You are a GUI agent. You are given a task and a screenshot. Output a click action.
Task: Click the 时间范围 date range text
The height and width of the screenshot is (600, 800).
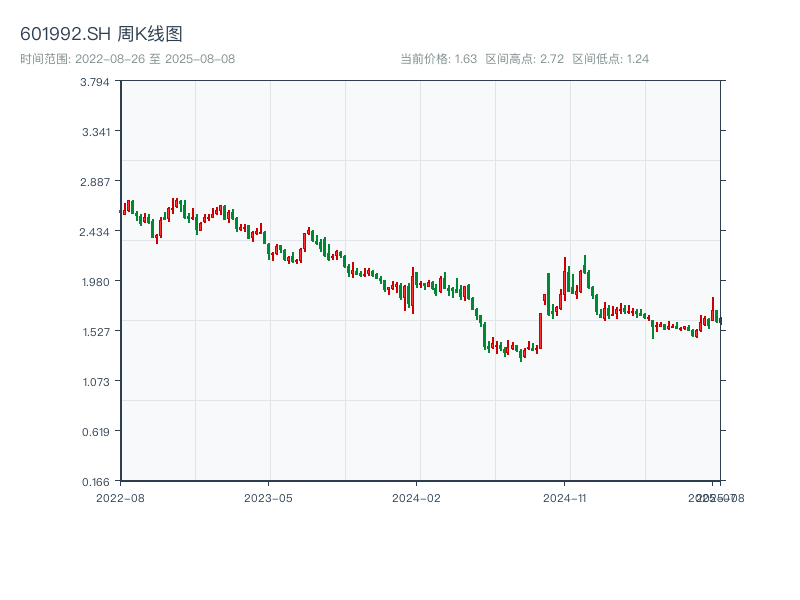(x=127, y=59)
